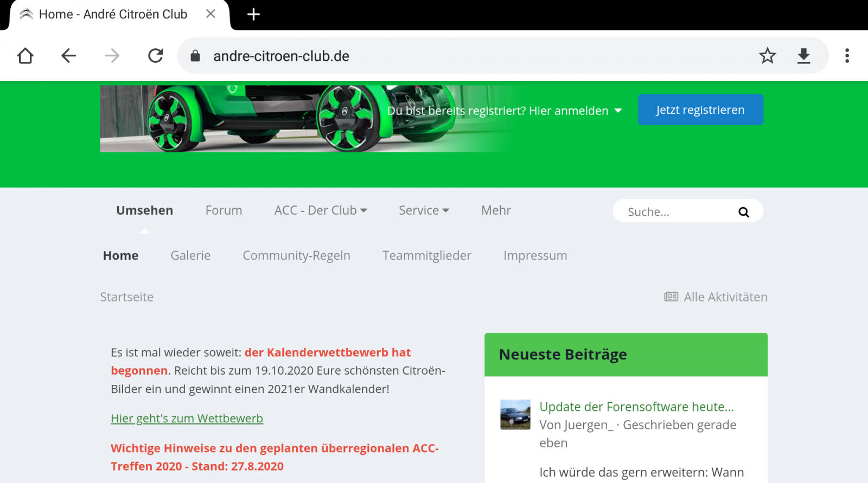868x483 pixels.
Task: Bookmark this page with star icon
Action: (x=768, y=55)
